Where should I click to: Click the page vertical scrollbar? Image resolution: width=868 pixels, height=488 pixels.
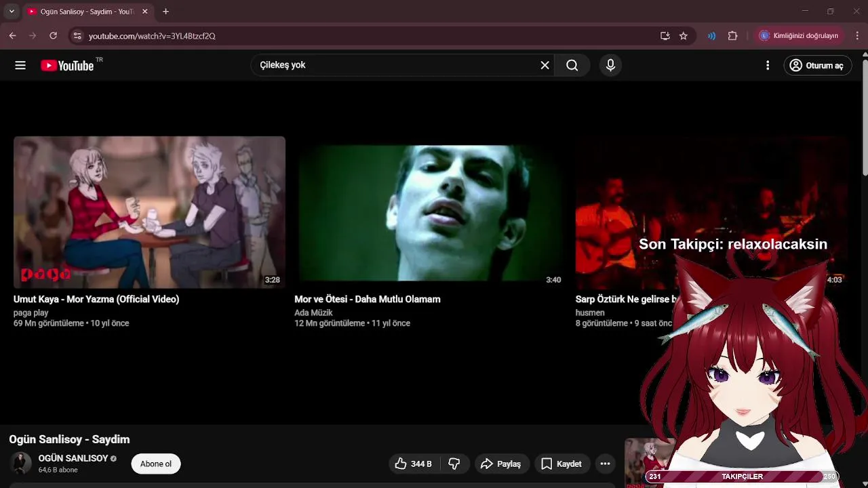[865, 119]
